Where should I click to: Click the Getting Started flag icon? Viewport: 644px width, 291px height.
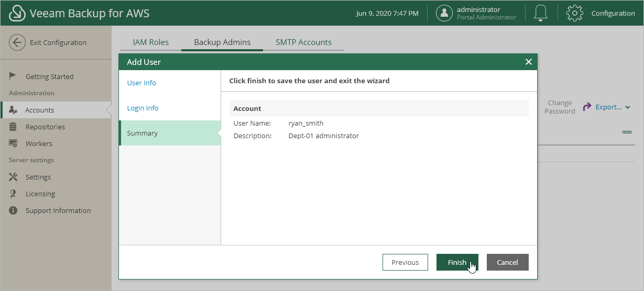[14, 76]
